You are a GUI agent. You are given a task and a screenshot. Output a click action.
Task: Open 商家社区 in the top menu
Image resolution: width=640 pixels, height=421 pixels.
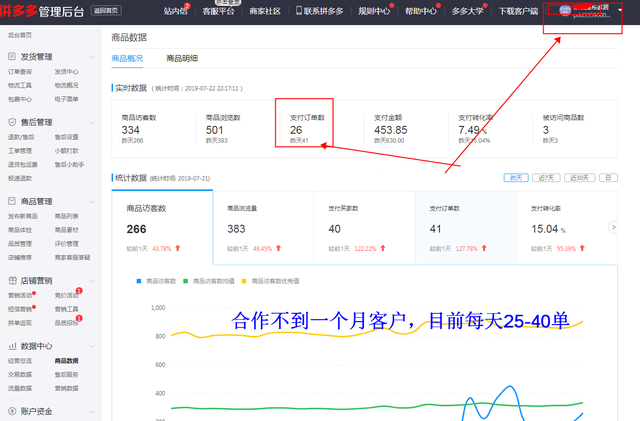(265, 11)
